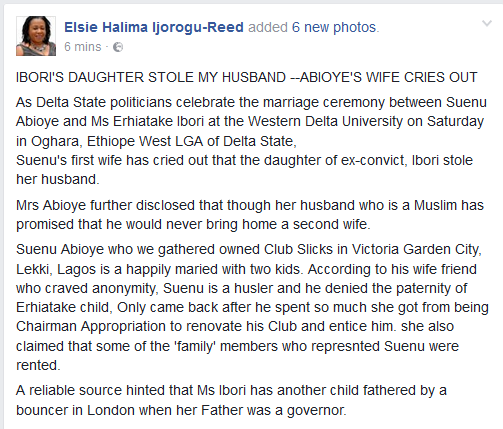This screenshot has width=503, height=429.
Task: Click the paragraph starting 'A reliable source hinted'
Action: click(231, 400)
